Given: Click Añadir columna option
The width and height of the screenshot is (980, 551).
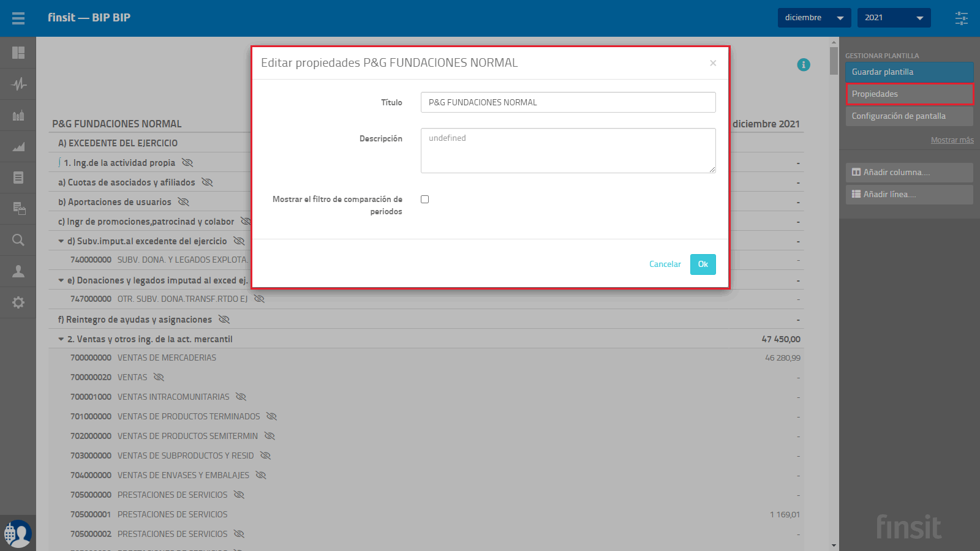Looking at the screenshot, I should pos(910,173).
